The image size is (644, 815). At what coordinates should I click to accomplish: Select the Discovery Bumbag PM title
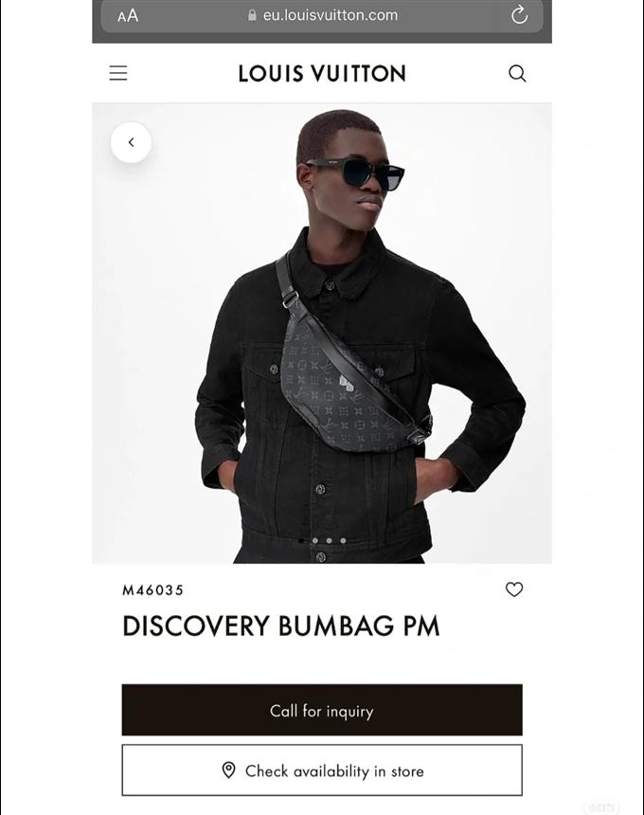click(x=281, y=625)
